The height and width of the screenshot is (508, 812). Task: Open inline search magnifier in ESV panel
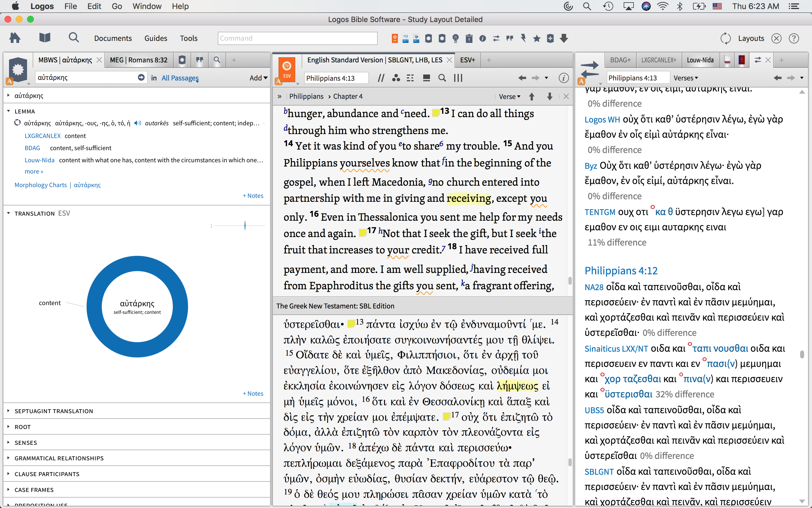(x=442, y=78)
